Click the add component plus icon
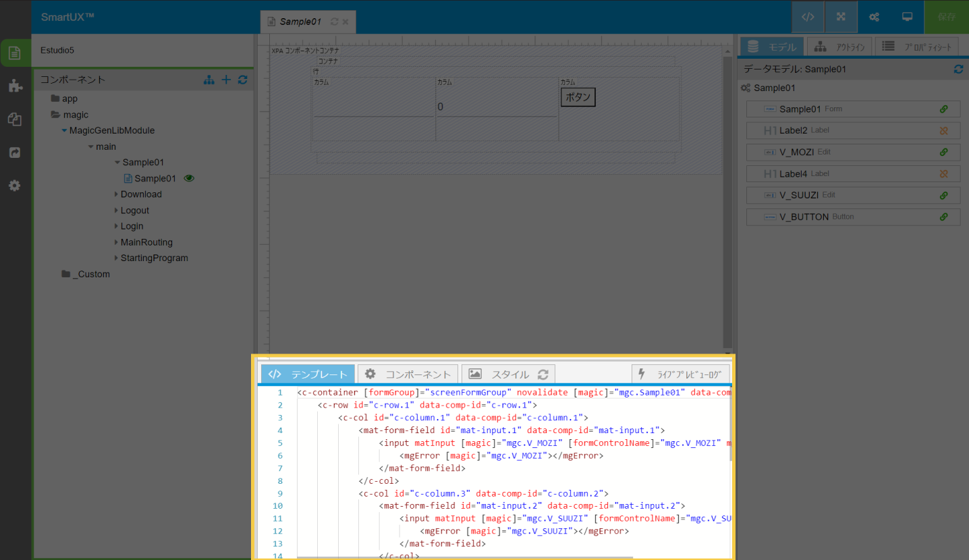The width and height of the screenshot is (969, 560). pos(226,80)
